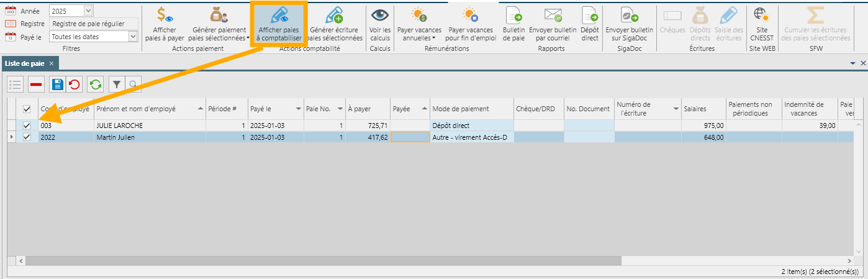Toggle the select-all header checkbox
The width and height of the screenshot is (868, 279).
(x=27, y=109)
